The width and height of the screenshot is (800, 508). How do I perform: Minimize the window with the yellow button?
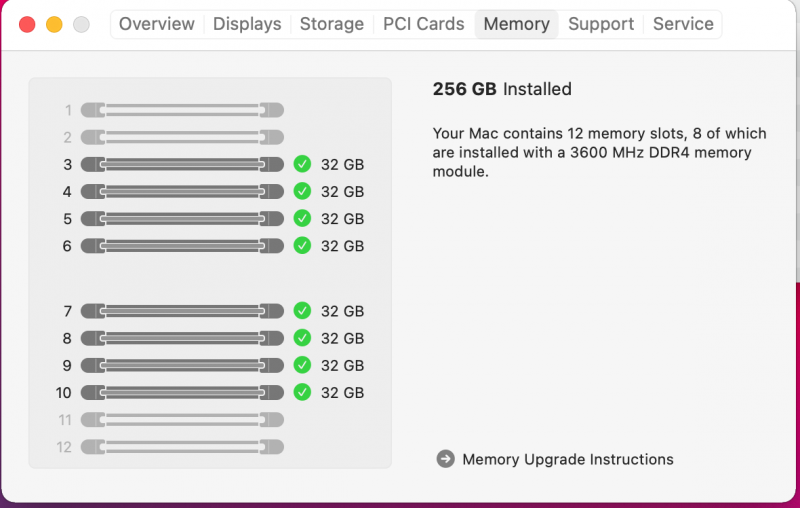tap(54, 24)
